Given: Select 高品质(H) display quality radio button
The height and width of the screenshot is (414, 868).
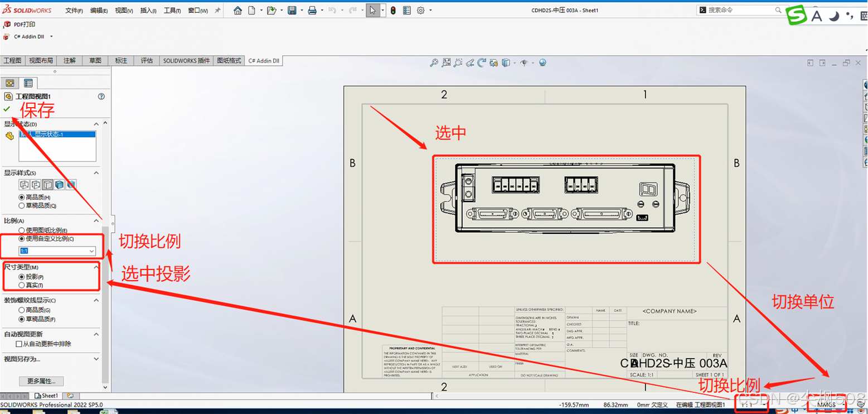Looking at the screenshot, I should (x=22, y=198).
